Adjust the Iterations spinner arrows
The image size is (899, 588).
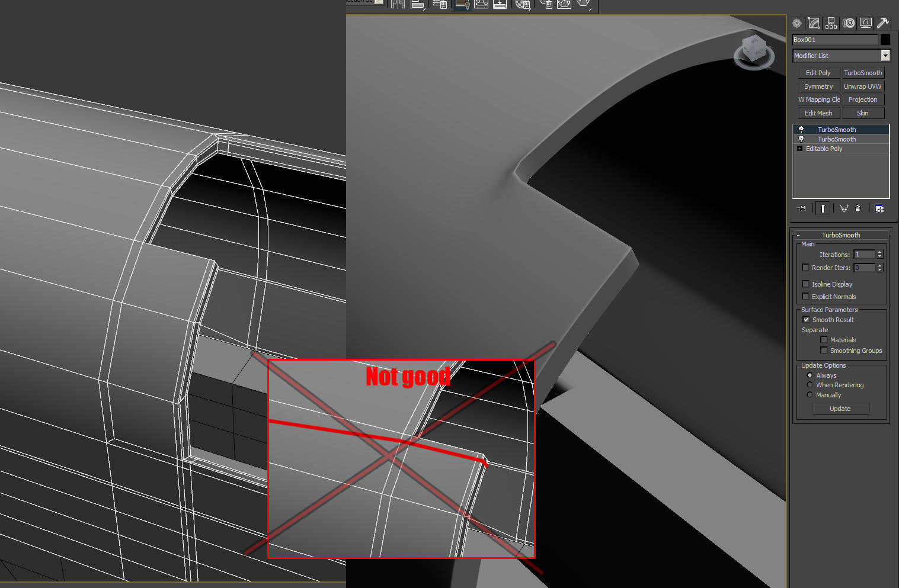click(879, 255)
